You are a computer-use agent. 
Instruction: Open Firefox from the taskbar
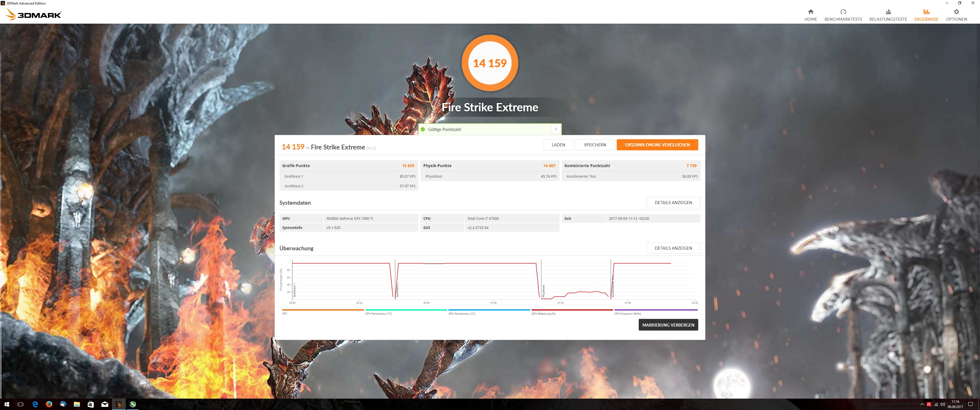click(49, 404)
